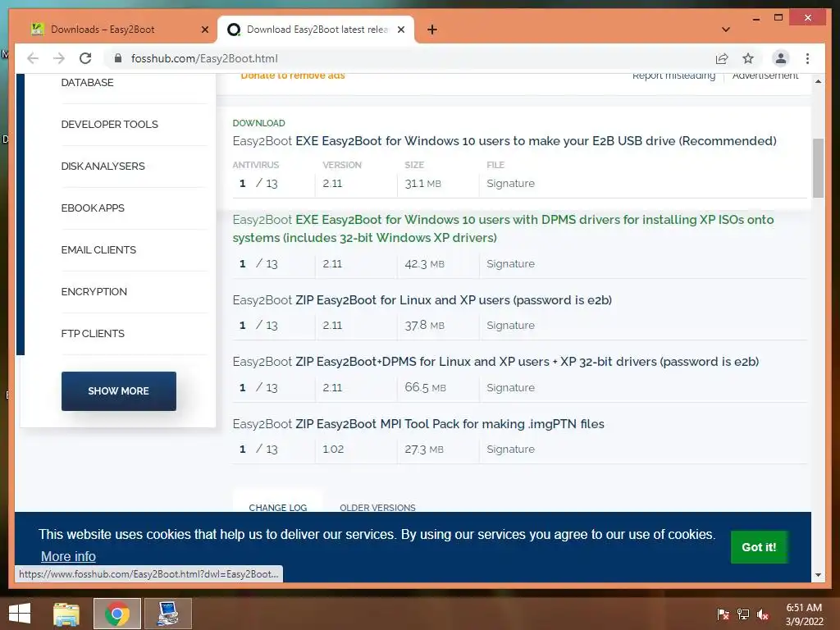Bookmark this page with the star

pos(748,58)
